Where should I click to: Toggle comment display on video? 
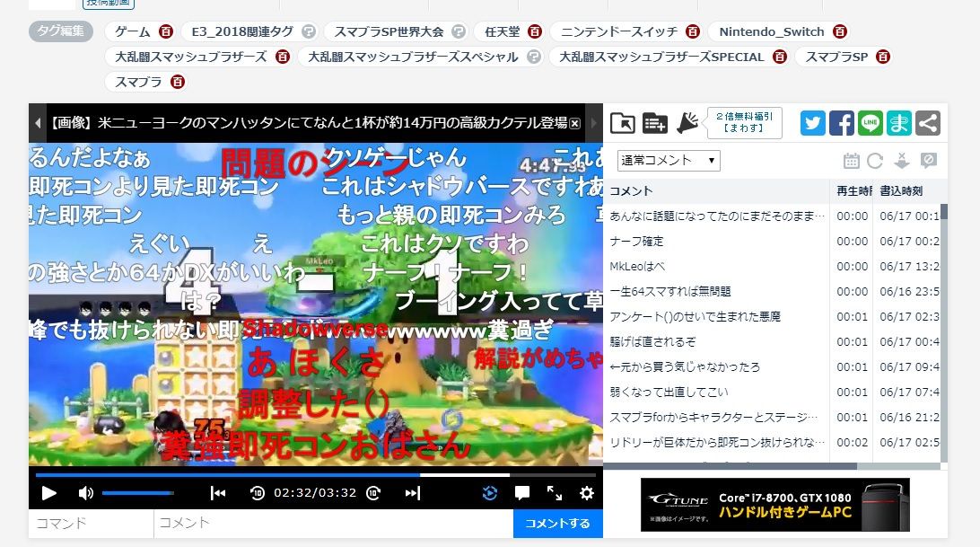(522, 493)
